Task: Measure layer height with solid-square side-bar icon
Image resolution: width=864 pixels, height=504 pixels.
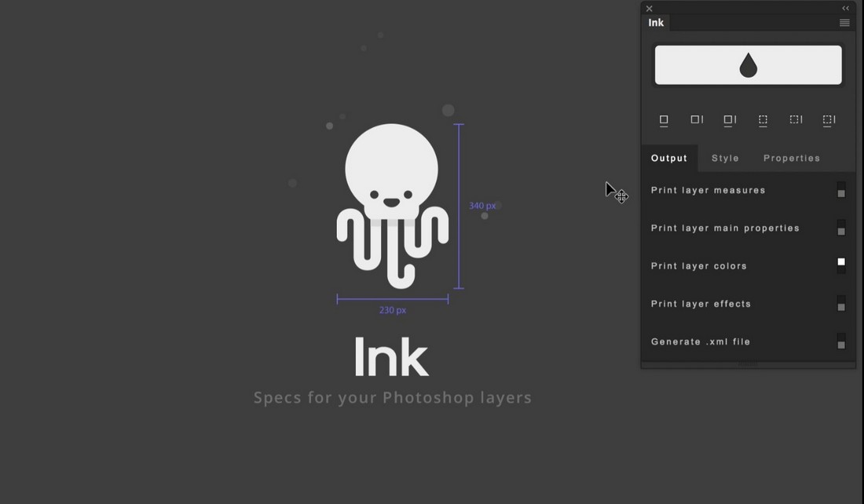Action: [697, 119]
